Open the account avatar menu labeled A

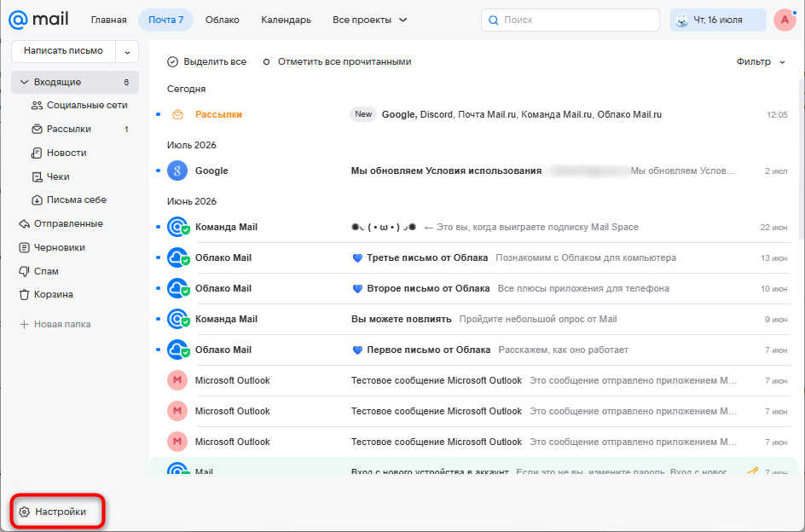pos(785,20)
